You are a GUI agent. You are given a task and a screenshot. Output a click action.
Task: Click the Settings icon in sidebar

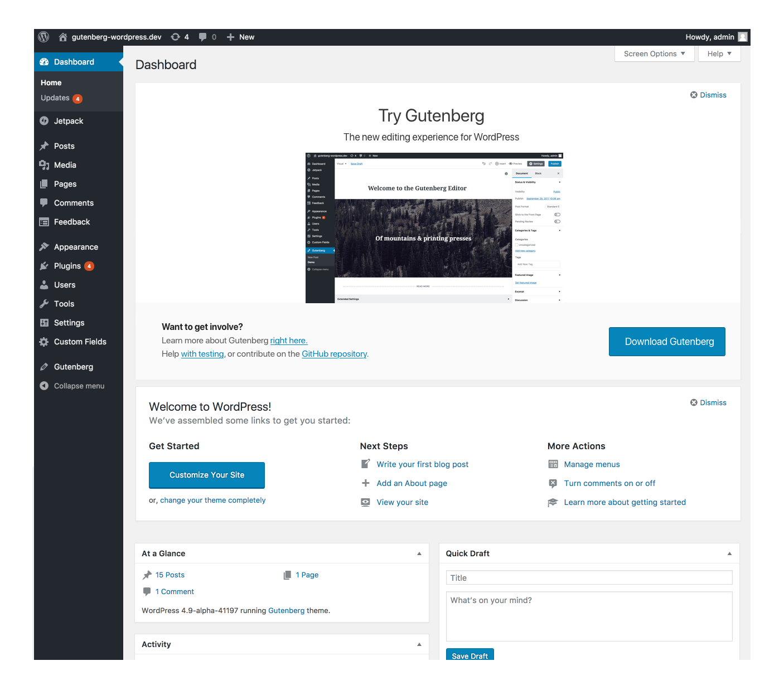coord(44,323)
